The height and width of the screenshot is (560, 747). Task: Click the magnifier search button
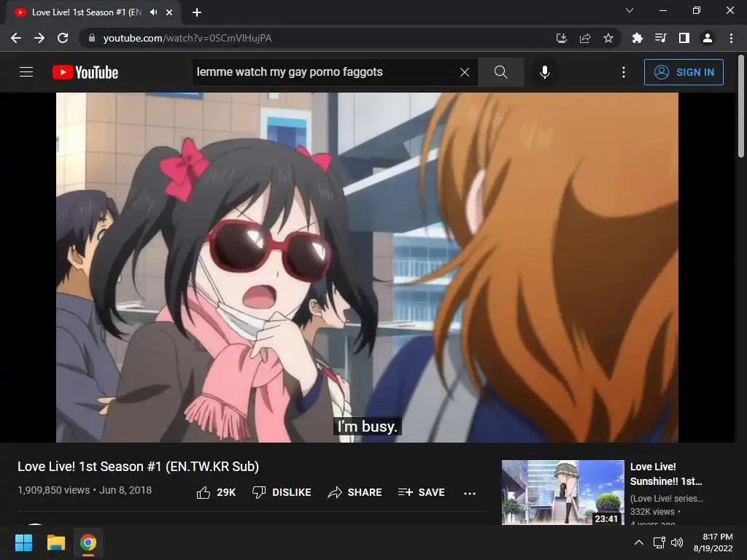(x=500, y=72)
